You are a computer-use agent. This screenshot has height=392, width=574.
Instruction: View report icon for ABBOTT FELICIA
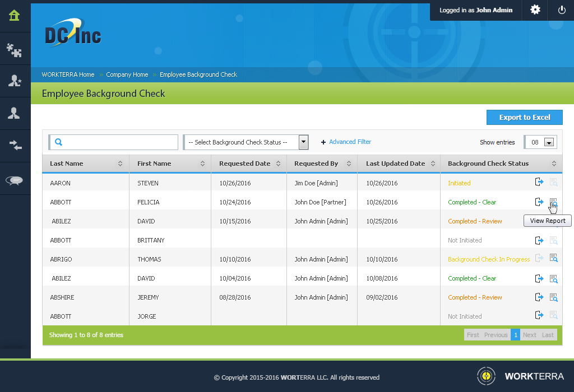coord(553,202)
